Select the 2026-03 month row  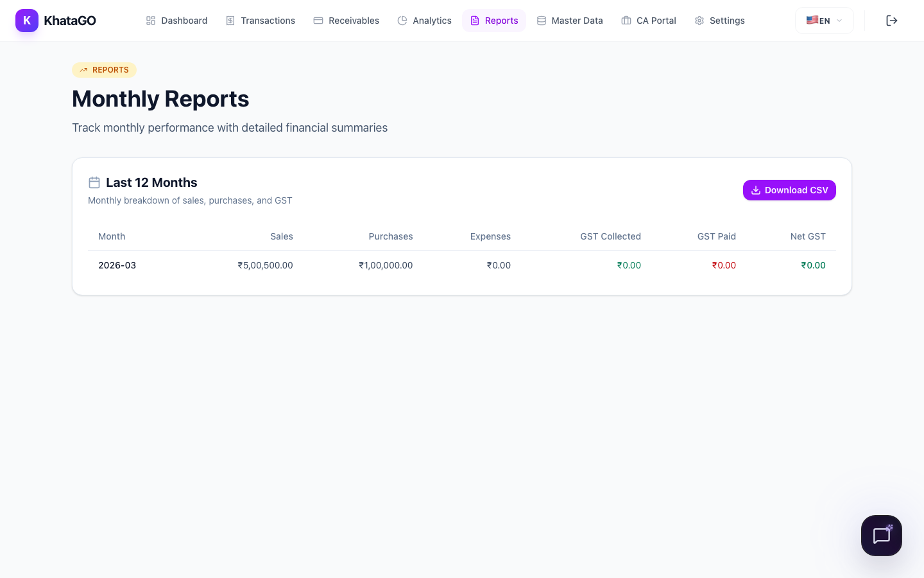[x=117, y=265]
